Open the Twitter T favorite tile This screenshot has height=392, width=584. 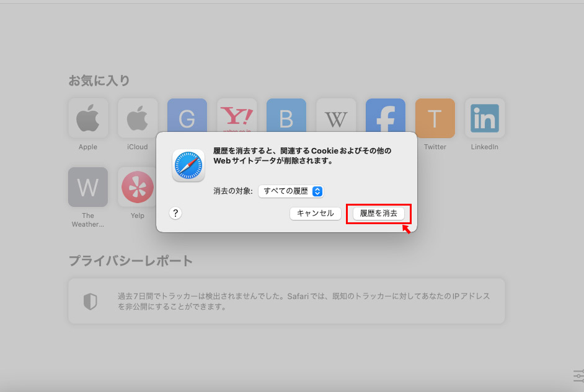tap(435, 118)
